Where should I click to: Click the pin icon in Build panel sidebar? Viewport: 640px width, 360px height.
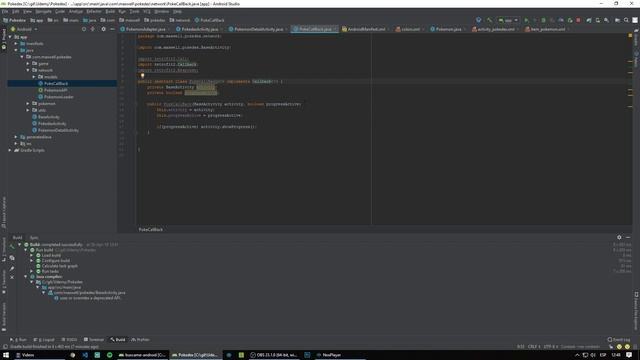coord(12,268)
